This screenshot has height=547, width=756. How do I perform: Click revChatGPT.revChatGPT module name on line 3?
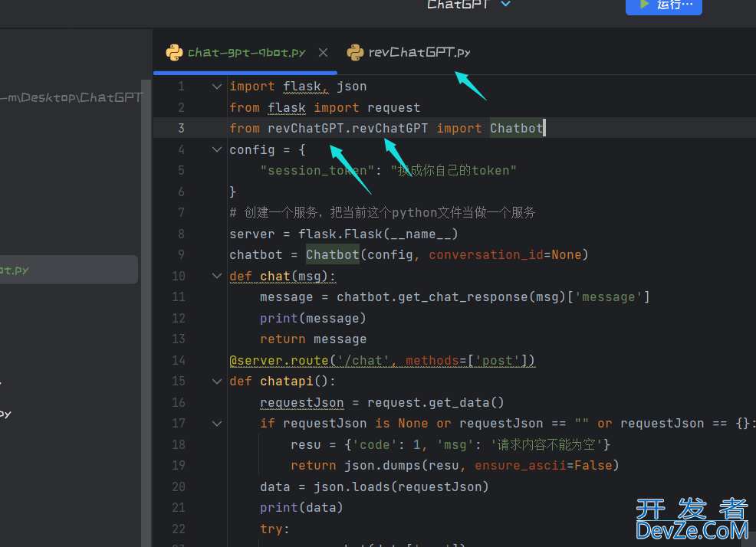tap(347, 128)
